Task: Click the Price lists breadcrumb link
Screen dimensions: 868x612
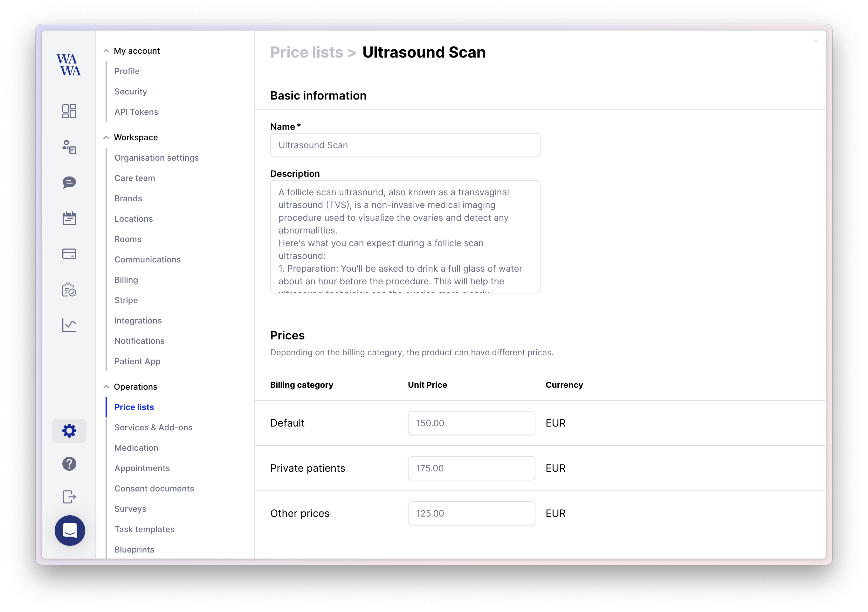Action: tap(307, 52)
